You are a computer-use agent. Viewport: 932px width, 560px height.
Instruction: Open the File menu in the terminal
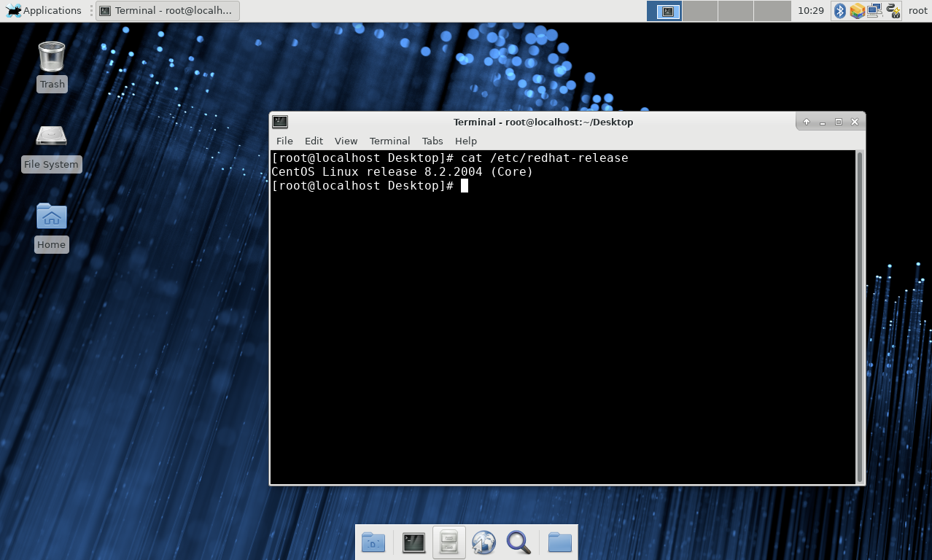[284, 141]
